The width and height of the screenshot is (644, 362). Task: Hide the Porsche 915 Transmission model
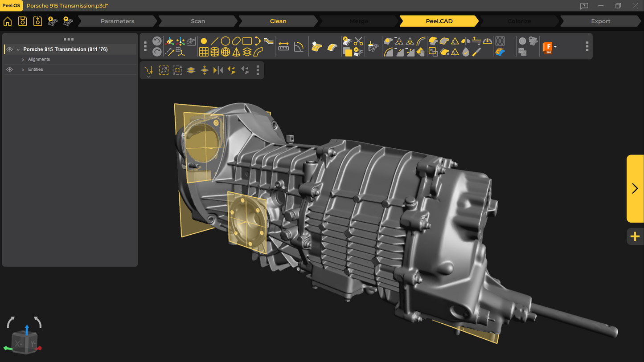tap(9, 49)
